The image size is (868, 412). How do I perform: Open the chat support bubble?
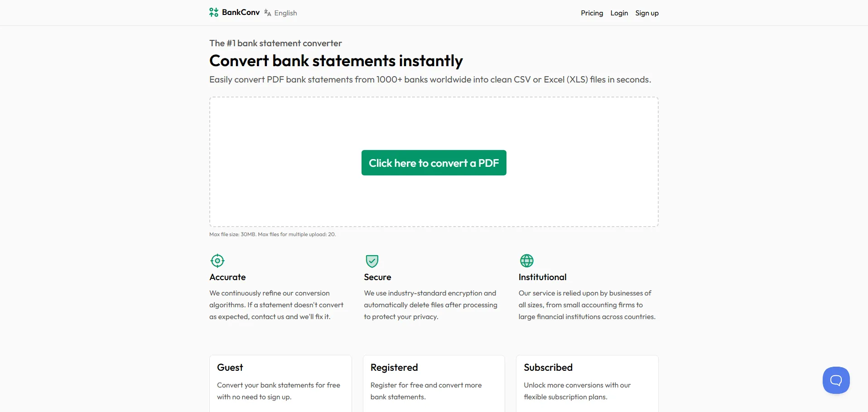pos(836,380)
